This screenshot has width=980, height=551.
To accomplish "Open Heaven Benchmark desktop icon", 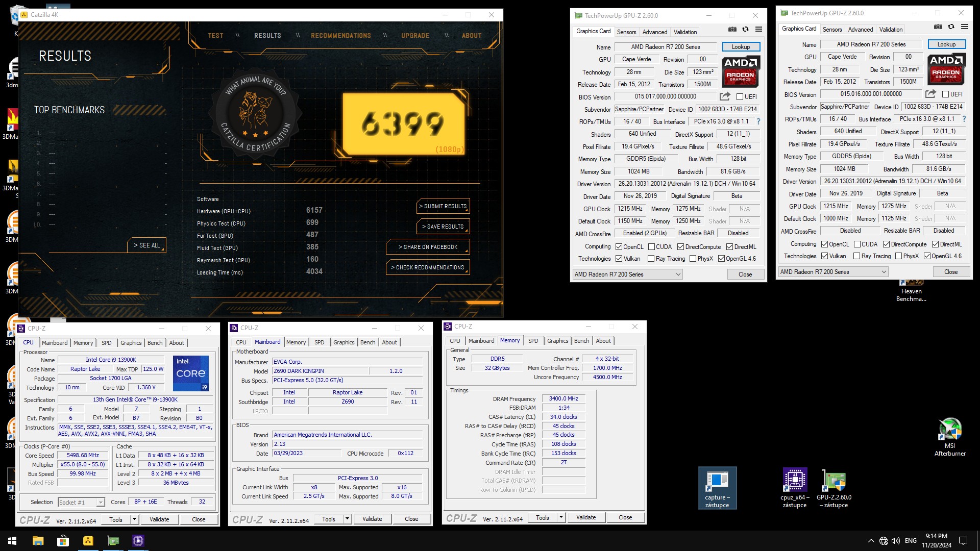I will click(911, 291).
